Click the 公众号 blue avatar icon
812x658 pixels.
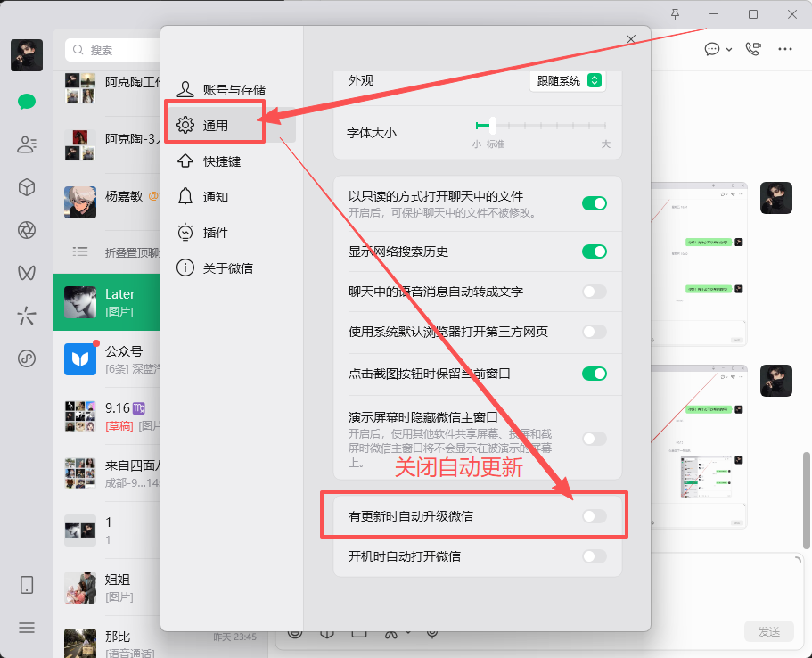tap(80, 359)
